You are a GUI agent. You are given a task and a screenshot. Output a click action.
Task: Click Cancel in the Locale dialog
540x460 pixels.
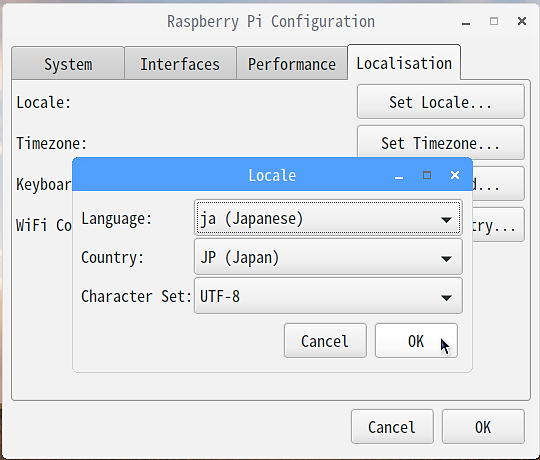(x=325, y=341)
